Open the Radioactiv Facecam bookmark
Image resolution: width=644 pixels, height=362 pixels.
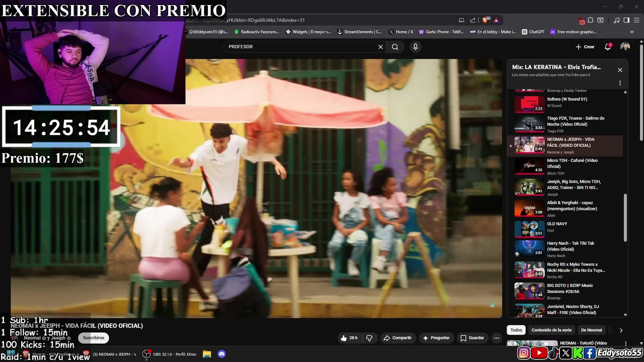click(257, 32)
